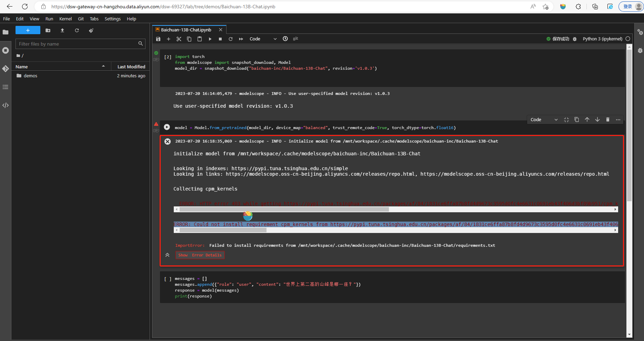Click the clock icon in notebook toolbar

point(285,39)
